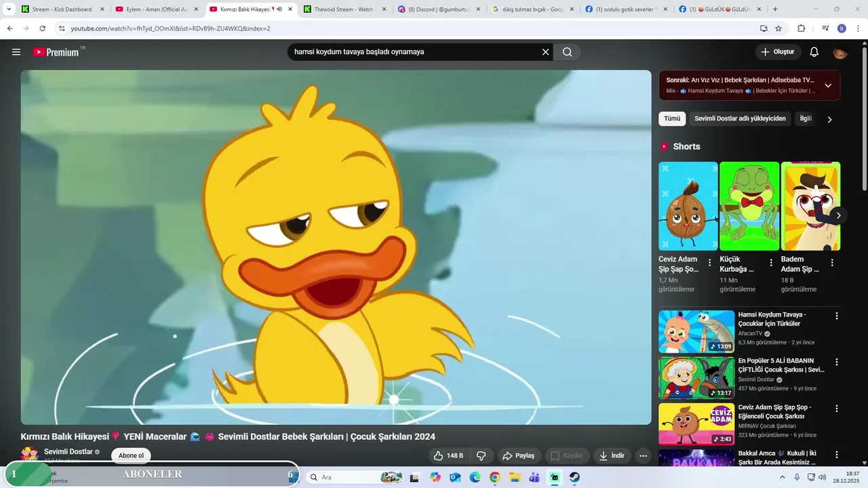
Task: Open the YouTube hamburger guide menu
Action: [x=16, y=52]
